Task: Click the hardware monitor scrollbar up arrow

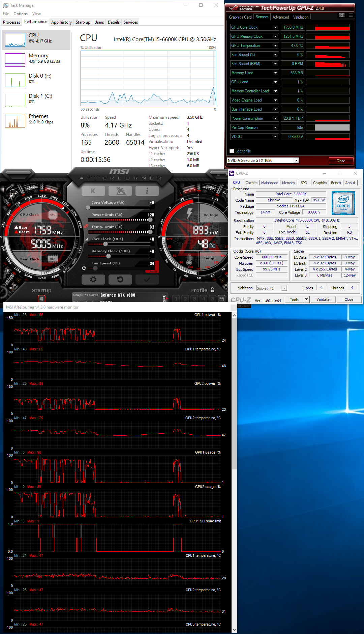Action: click(x=234, y=315)
